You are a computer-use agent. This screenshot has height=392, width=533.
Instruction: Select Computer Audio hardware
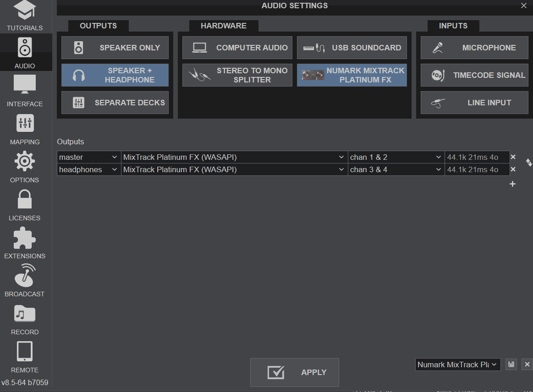237,48
